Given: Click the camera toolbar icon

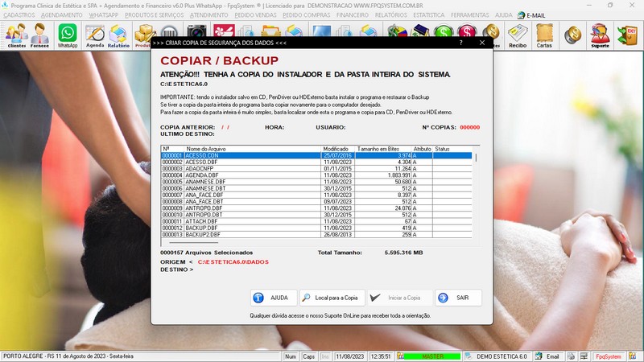Looking at the screenshot, I should click(196, 31).
